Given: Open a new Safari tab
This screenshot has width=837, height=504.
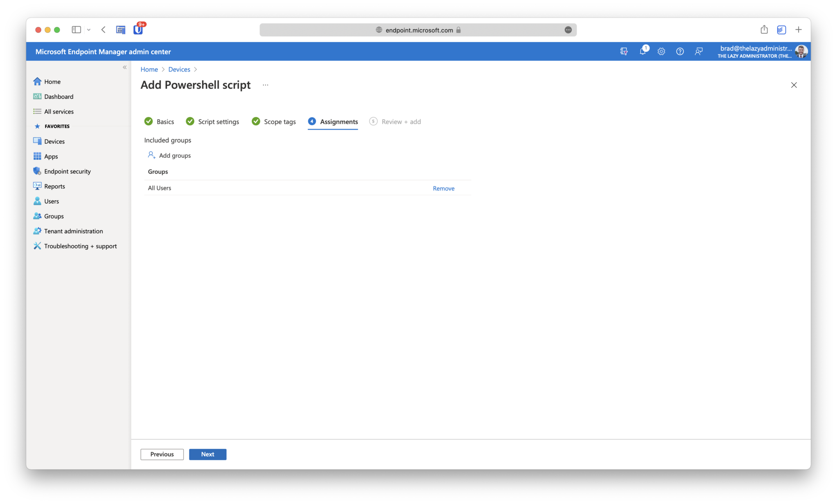Looking at the screenshot, I should [x=799, y=29].
